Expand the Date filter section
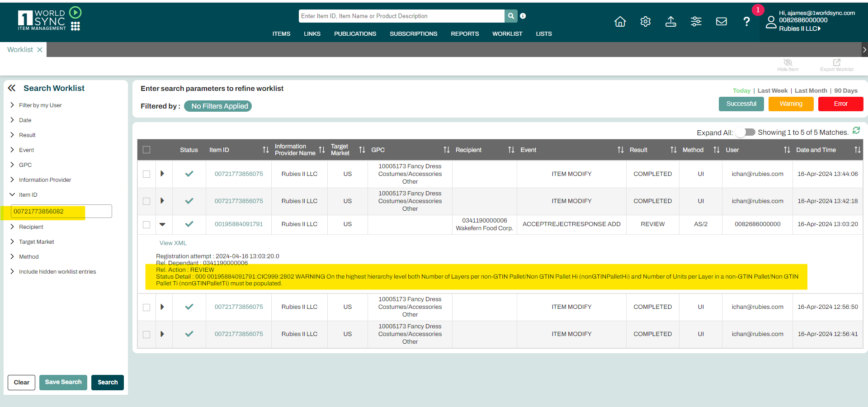The height and width of the screenshot is (407, 868). 25,120
